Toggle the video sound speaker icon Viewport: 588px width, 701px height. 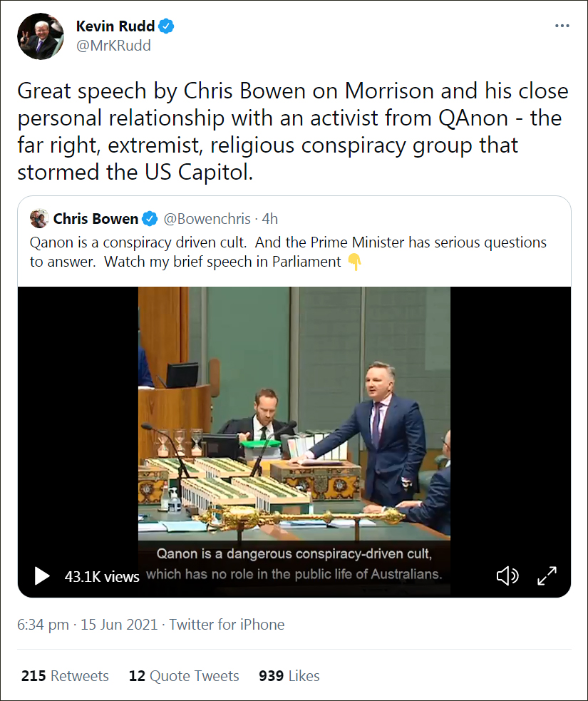507,575
